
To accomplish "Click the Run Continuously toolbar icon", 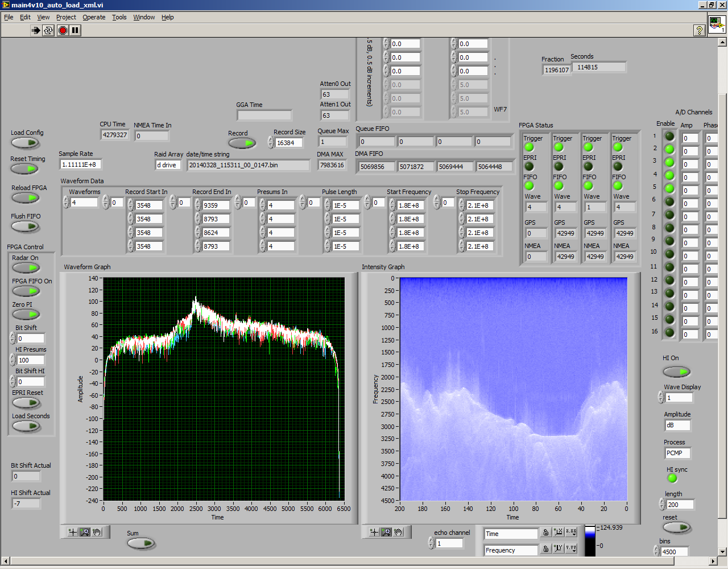I will point(48,30).
